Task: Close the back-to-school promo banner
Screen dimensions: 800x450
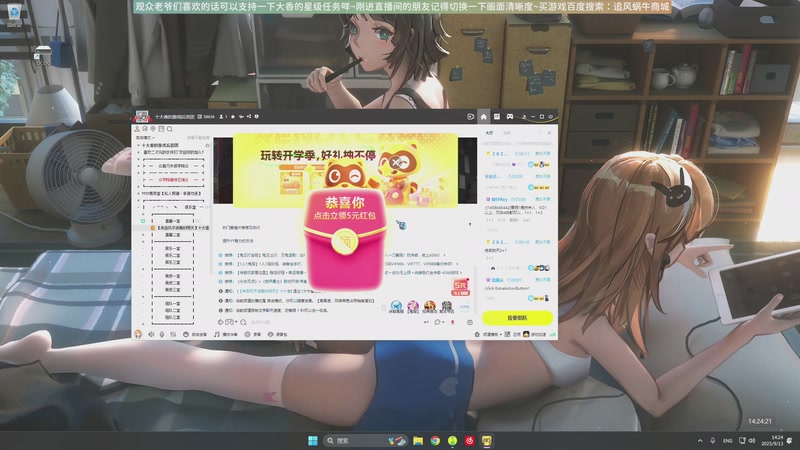Action: pos(396,163)
